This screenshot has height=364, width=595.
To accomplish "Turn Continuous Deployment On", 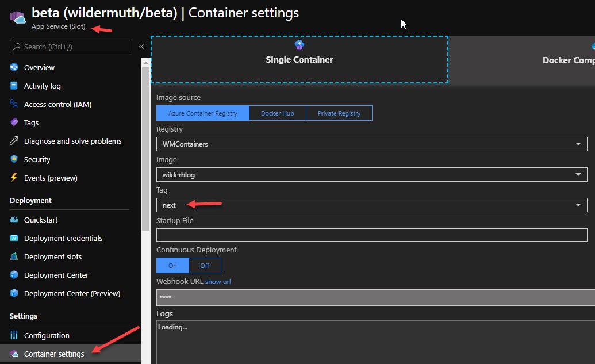I will (x=172, y=266).
